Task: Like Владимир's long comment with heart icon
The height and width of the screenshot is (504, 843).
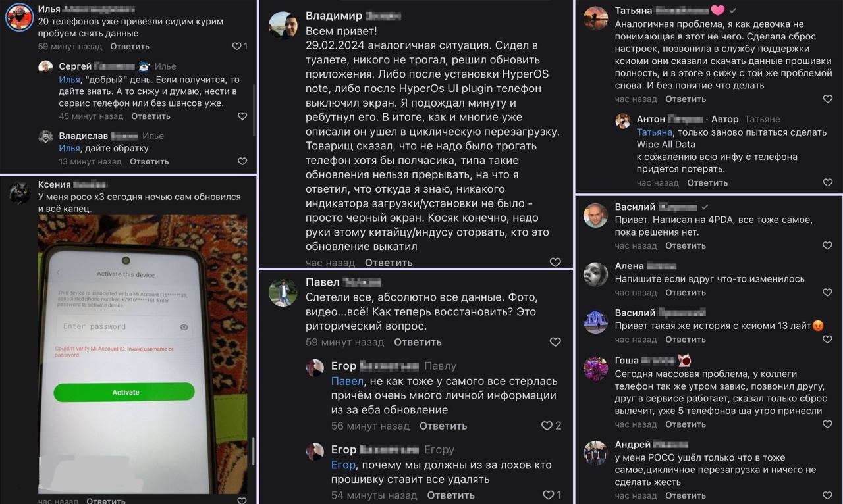Action: point(555,262)
